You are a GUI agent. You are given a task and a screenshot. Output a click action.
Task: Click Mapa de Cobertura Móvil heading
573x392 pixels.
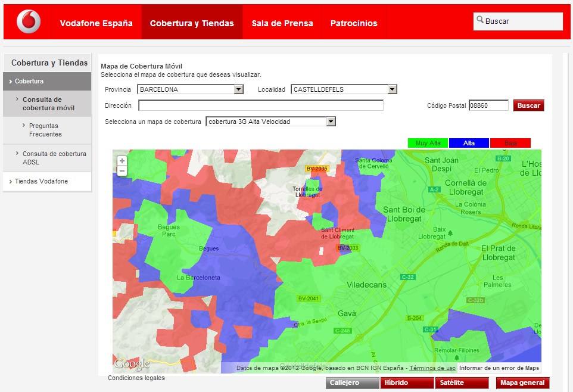coord(141,66)
